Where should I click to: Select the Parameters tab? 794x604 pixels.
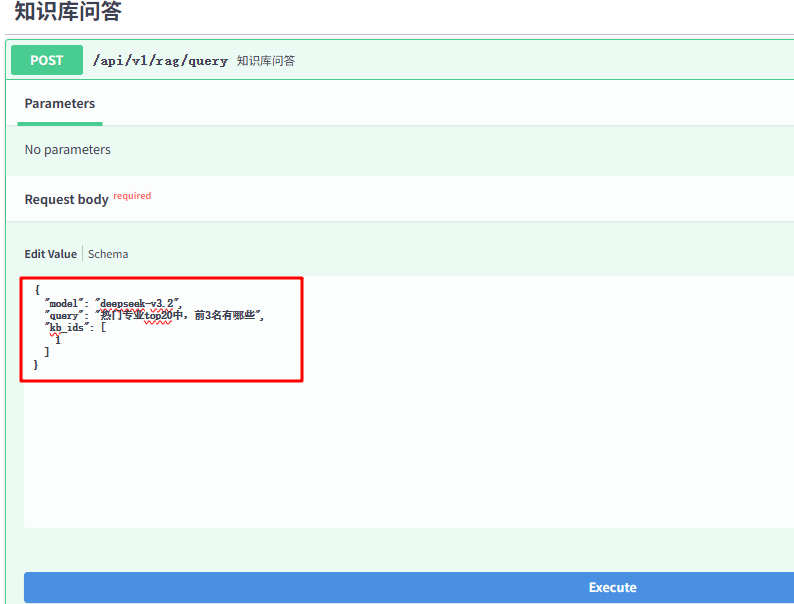(60, 104)
